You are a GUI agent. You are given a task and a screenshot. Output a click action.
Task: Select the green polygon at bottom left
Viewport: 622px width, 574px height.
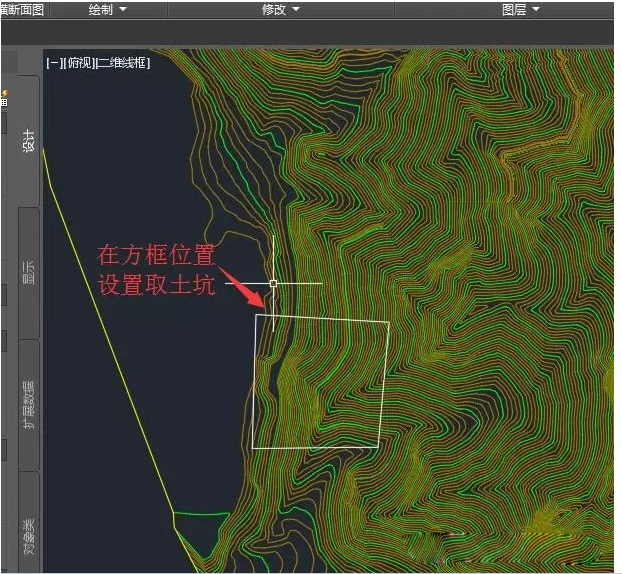click(200, 525)
